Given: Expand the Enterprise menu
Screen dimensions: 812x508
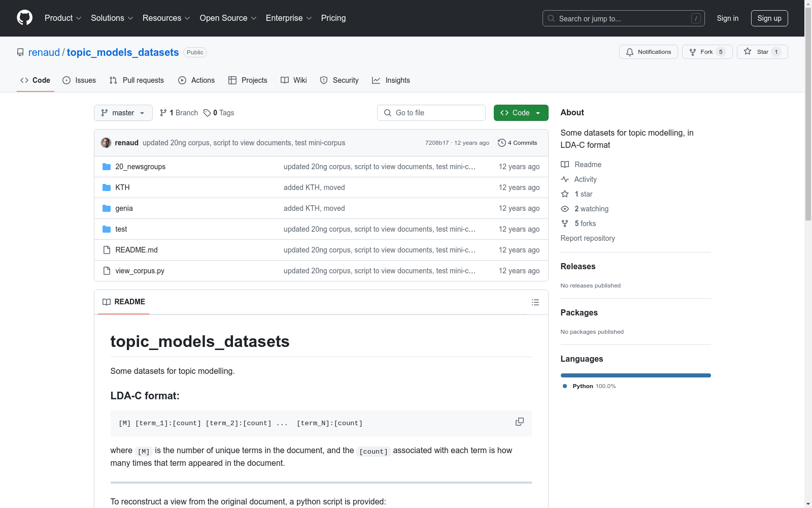Looking at the screenshot, I should coord(289,18).
